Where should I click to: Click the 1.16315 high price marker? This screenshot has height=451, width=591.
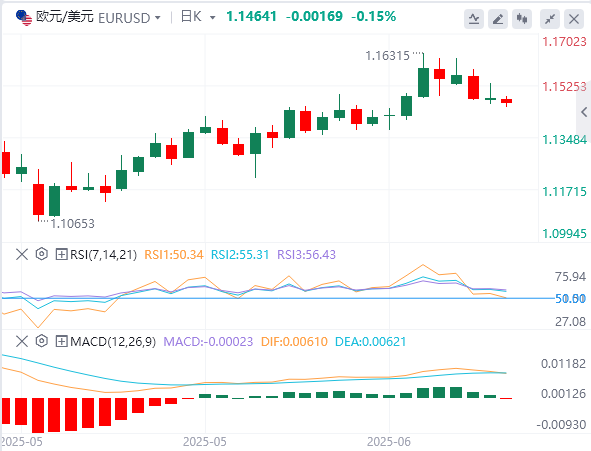coord(387,56)
